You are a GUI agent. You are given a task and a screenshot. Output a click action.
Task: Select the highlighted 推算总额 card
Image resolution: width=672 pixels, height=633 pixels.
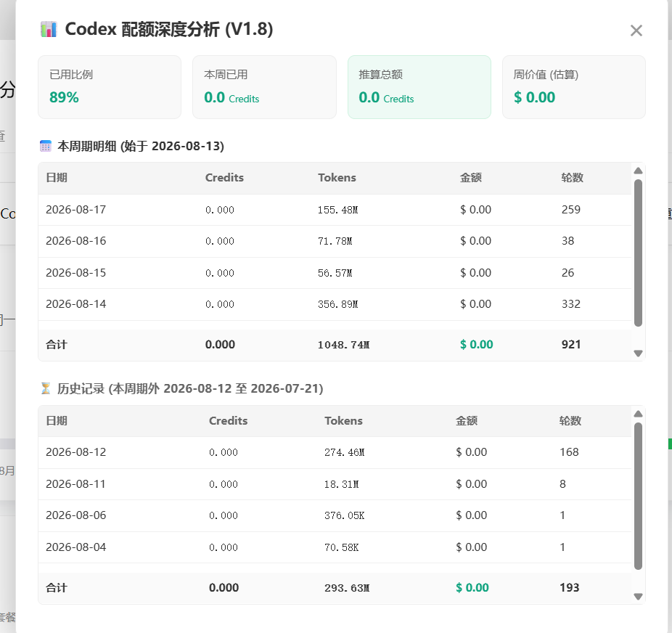coord(419,87)
